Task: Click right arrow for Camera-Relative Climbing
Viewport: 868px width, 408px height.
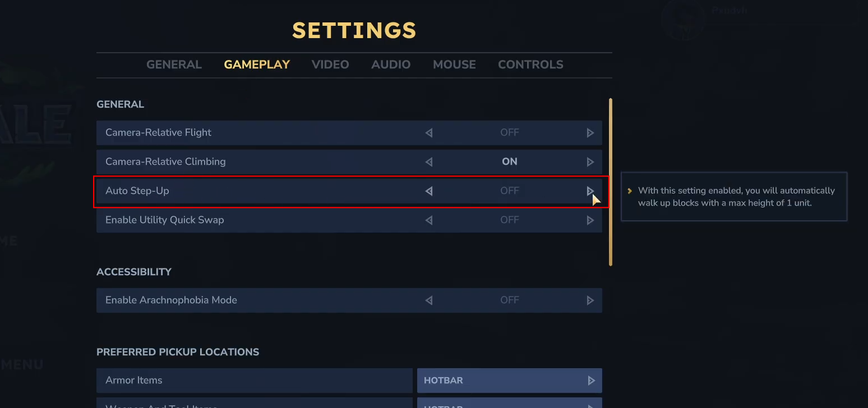Action: click(x=590, y=162)
